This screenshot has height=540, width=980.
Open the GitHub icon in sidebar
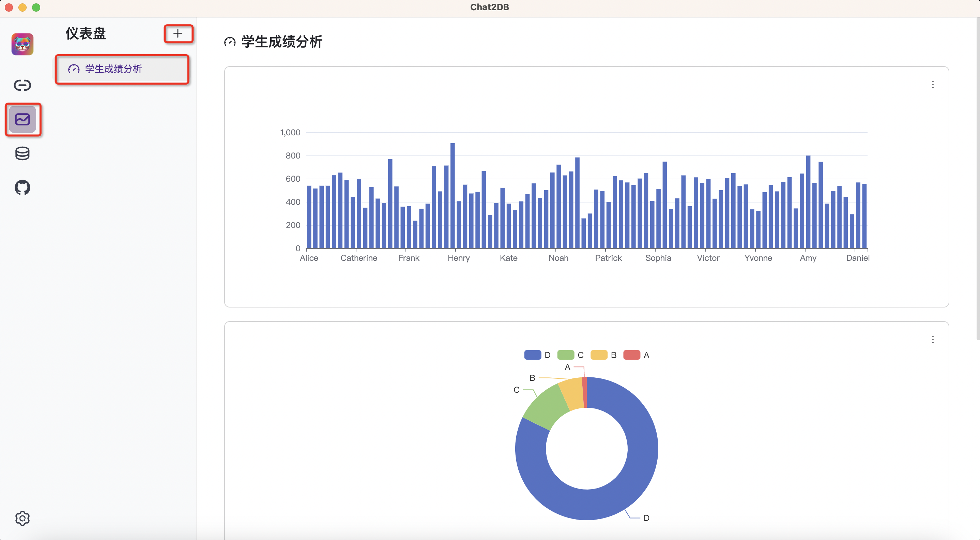(22, 187)
